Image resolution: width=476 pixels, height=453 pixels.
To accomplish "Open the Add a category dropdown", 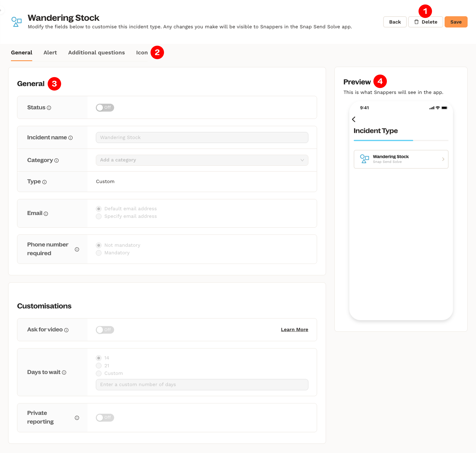I will (202, 160).
